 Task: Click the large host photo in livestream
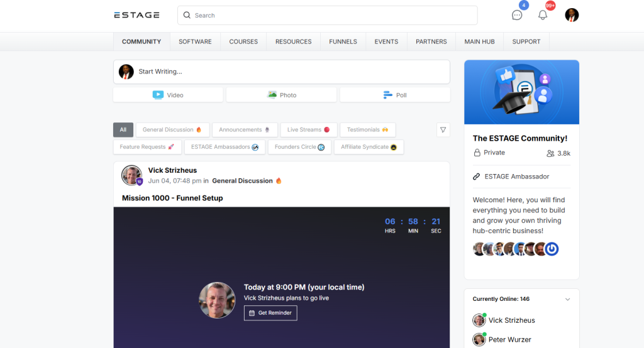[x=217, y=300]
